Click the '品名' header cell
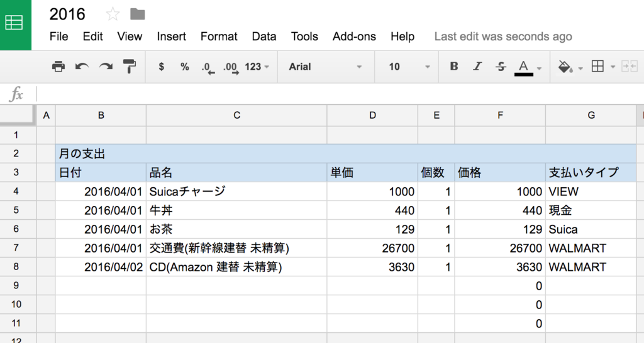 coord(236,172)
